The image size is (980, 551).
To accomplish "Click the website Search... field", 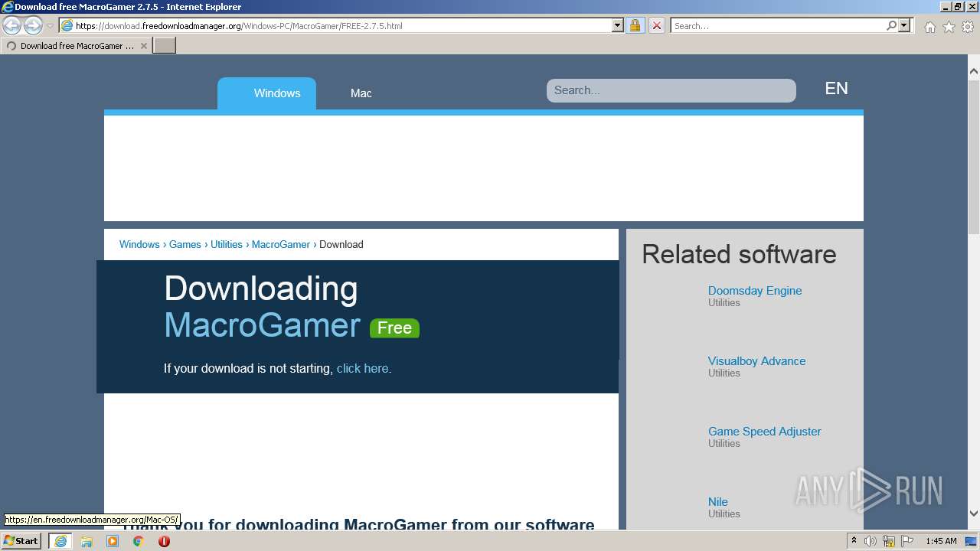I will [671, 90].
